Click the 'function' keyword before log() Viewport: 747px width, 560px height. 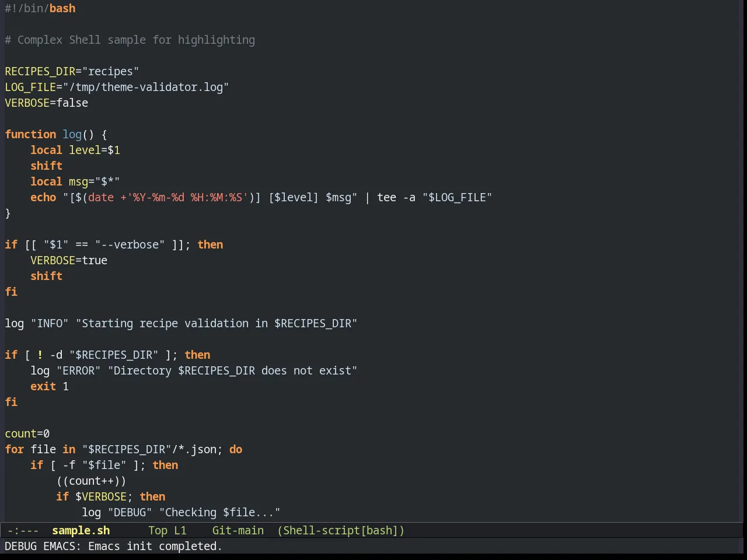click(30, 134)
